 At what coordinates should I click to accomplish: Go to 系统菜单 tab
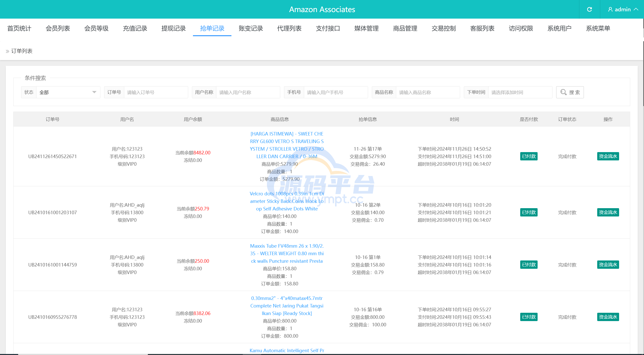[598, 28]
